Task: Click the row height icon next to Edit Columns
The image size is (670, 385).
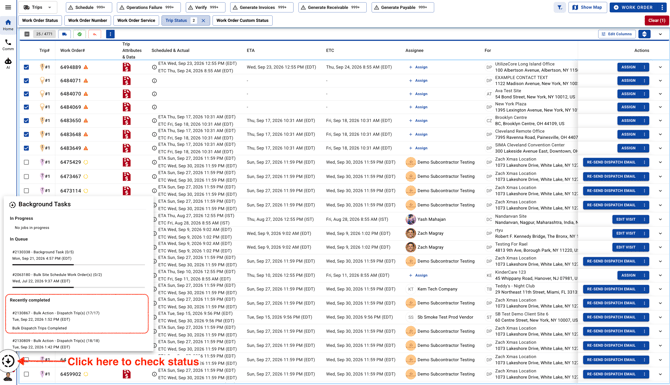Action: tap(644, 34)
